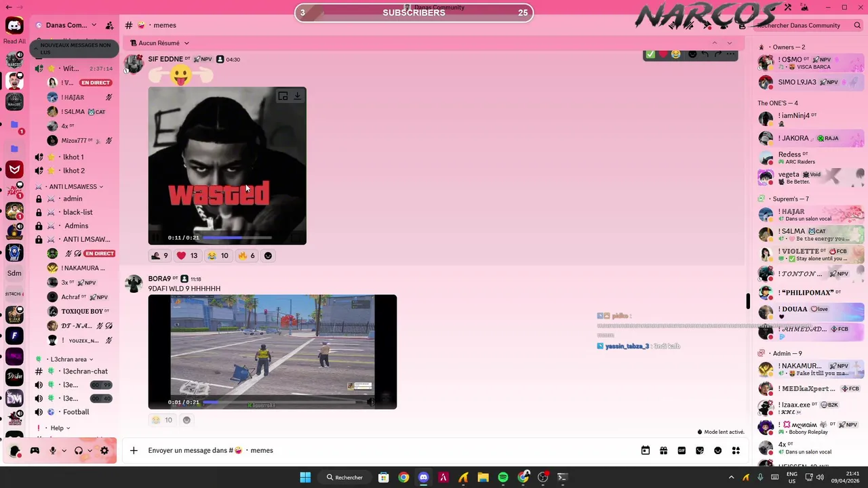
Task: Jump to Nouveaux messages non lus banner
Action: pyautogui.click(x=75, y=49)
